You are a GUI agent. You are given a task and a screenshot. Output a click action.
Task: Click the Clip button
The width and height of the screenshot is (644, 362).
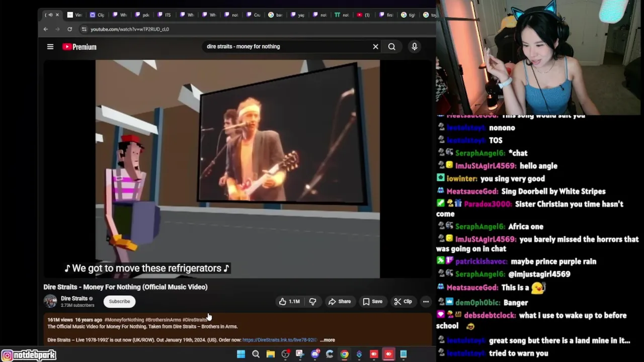[x=403, y=302]
